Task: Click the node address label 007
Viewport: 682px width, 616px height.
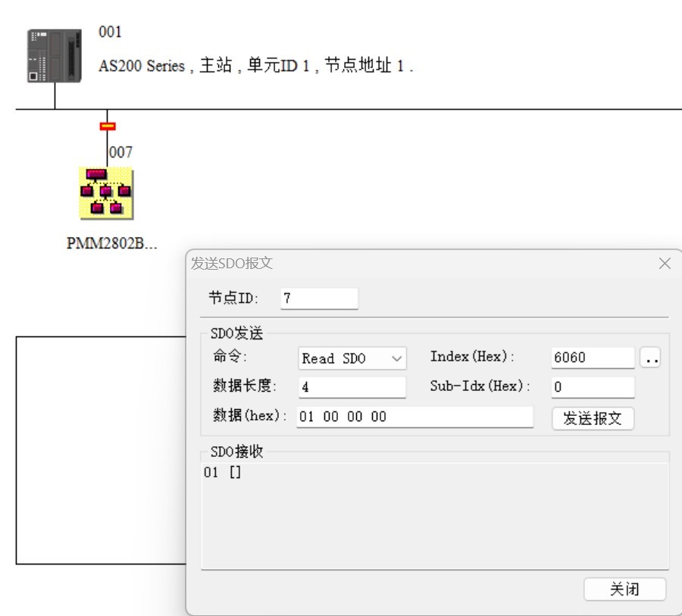Action: [x=121, y=152]
